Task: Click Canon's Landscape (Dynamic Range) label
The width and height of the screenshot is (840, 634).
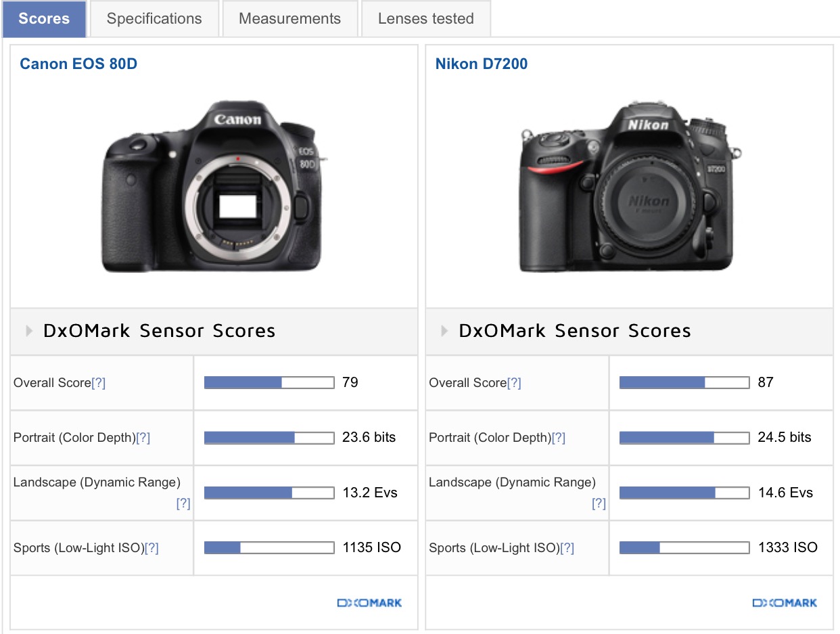Action: 97,482
